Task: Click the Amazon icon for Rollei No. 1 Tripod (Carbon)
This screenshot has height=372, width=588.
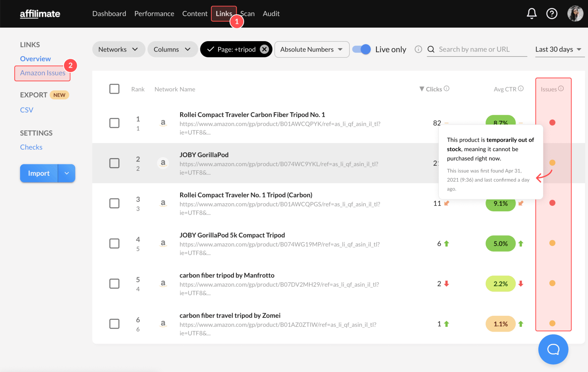Action: point(163,203)
